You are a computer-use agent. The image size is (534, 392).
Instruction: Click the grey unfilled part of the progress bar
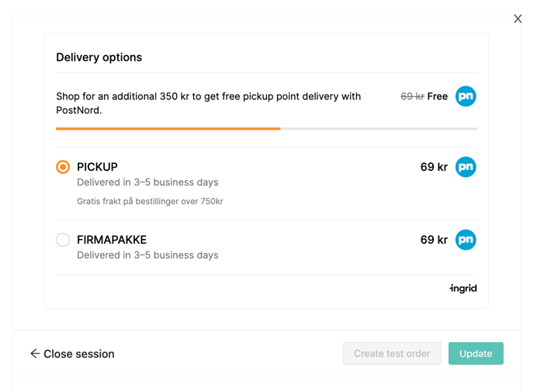pos(379,129)
